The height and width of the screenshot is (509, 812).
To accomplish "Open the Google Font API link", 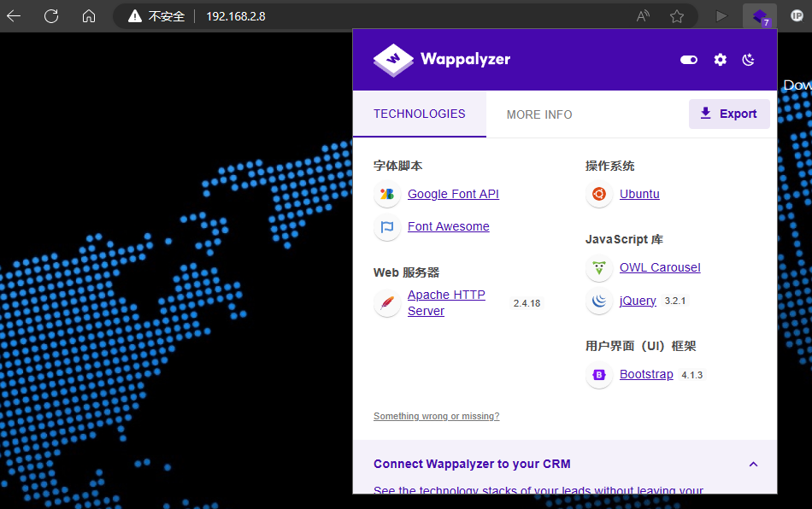I will (x=453, y=194).
